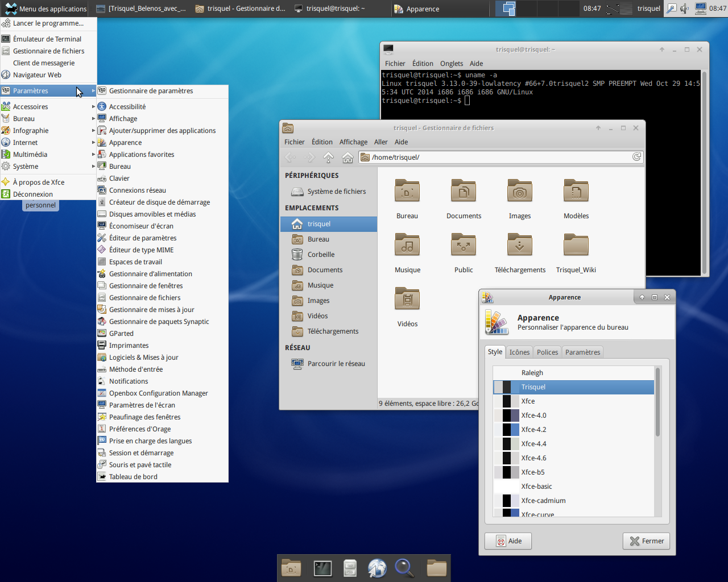Screen dimensions: 728x582
Task: Click the Fermer button
Action: point(647,541)
